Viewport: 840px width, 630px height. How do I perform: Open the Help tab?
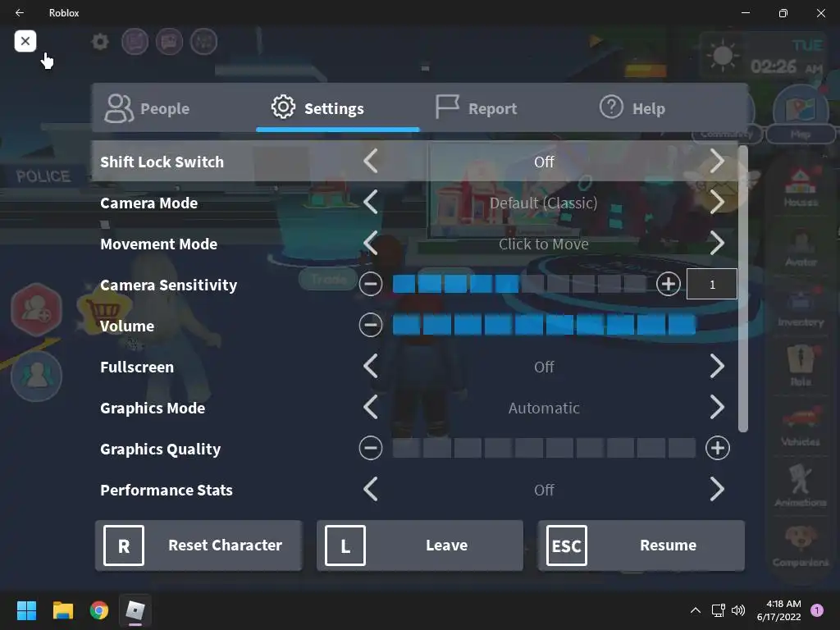[632, 108]
